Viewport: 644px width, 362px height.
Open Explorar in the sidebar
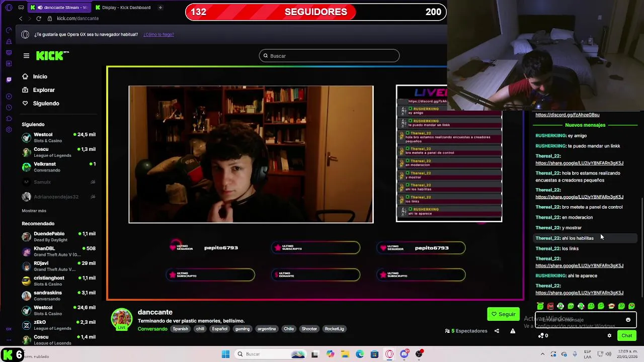coord(38,90)
